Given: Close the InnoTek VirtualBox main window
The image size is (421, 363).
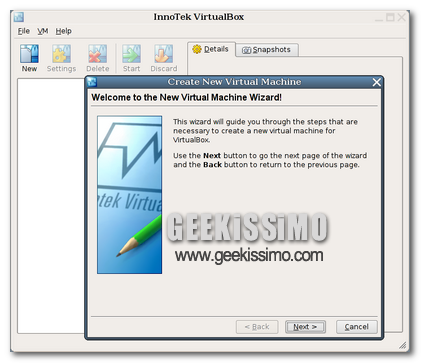Looking at the screenshot, I should coord(401,17).
